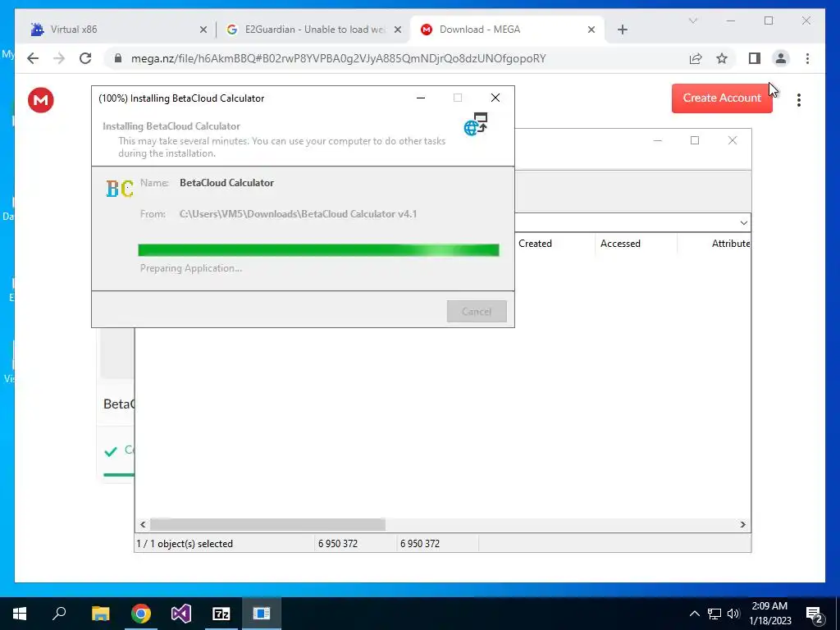Click the 'BetaCloud Calculator' name value
Screen dimensions: 840x630
click(226, 183)
